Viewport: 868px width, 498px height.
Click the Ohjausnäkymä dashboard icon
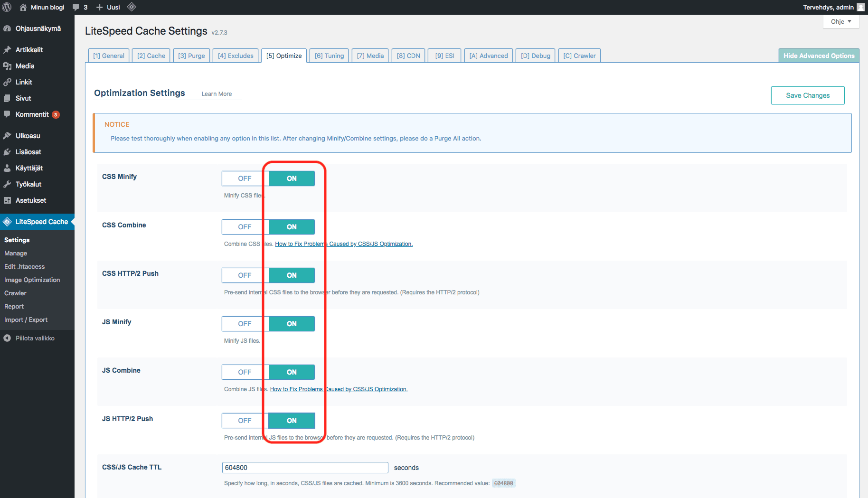(7, 28)
